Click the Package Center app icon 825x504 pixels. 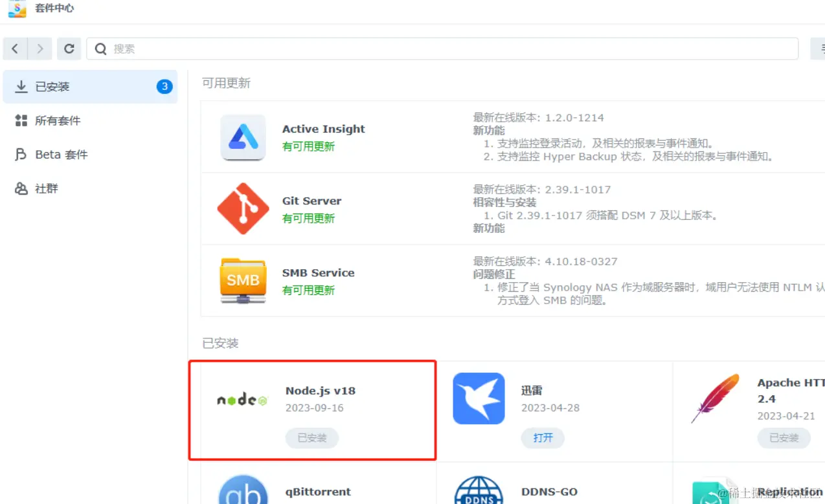(x=17, y=8)
